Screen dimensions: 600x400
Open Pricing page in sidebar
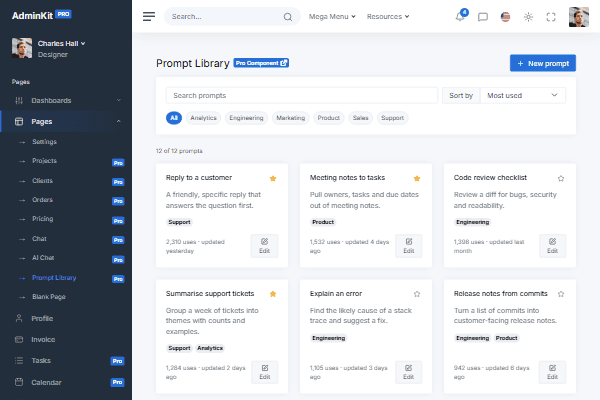pos(42,219)
